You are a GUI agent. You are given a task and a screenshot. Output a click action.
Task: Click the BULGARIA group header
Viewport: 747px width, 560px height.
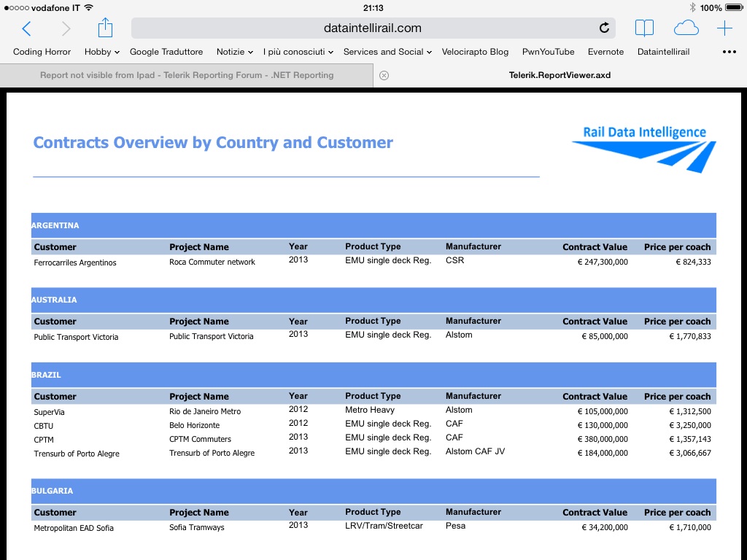coord(373,491)
